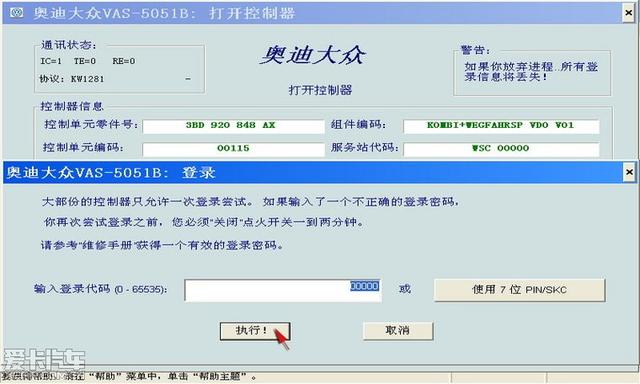This screenshot has width=640, height=384.
Task: Click the 爱卡汽车 watermark logo
Action: pos(44,361)
